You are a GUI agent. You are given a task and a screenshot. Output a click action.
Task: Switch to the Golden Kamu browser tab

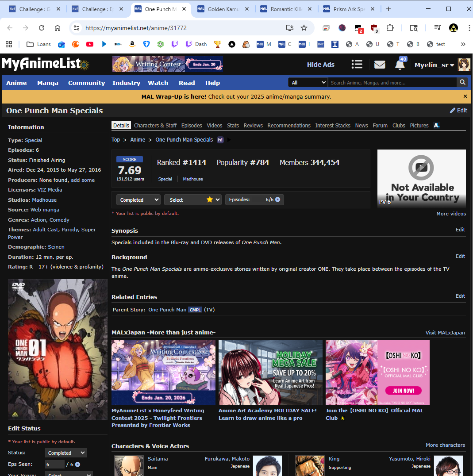tap(222, 9)
